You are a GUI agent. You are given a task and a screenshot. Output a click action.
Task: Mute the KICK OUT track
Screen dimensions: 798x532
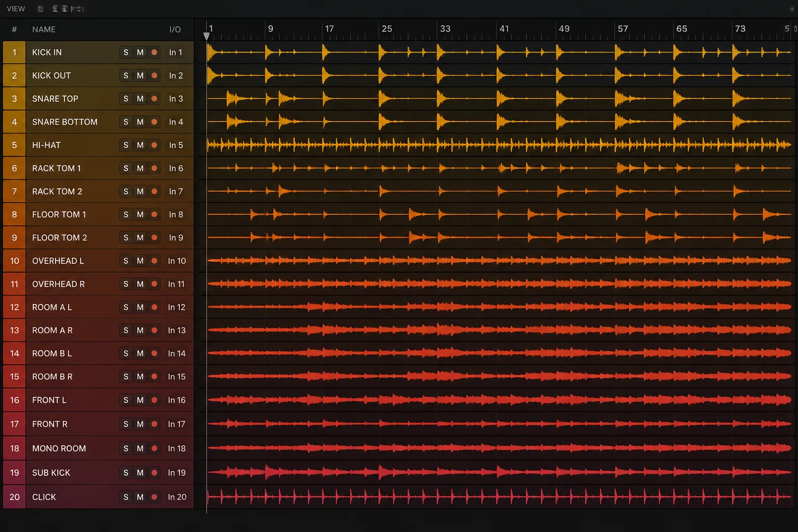[x=140, y=76]
